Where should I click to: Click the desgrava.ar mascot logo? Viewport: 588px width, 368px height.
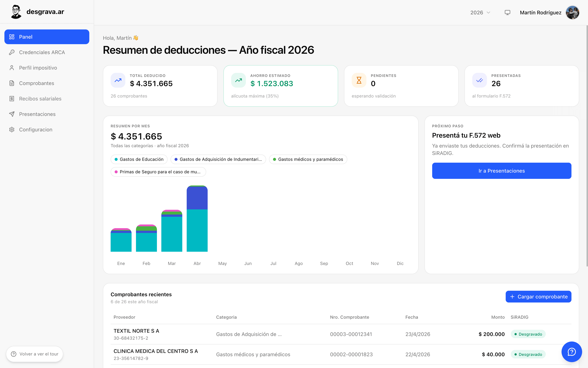[16, 12]
